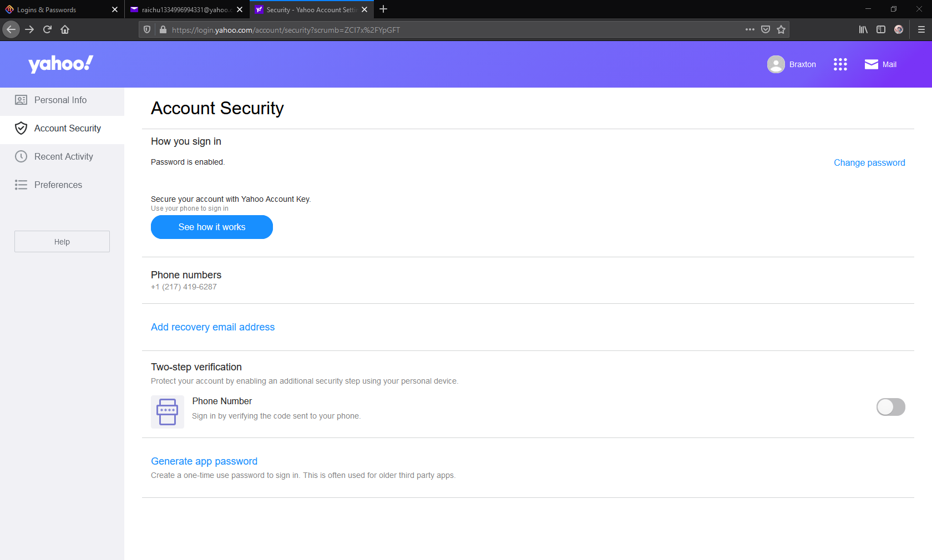Close the raichu yahoo mail tab

[x=240, y=9]
